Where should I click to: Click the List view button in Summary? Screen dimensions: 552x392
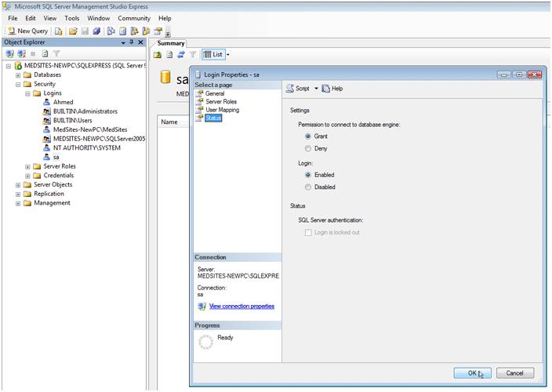click(x=213, y=55)
